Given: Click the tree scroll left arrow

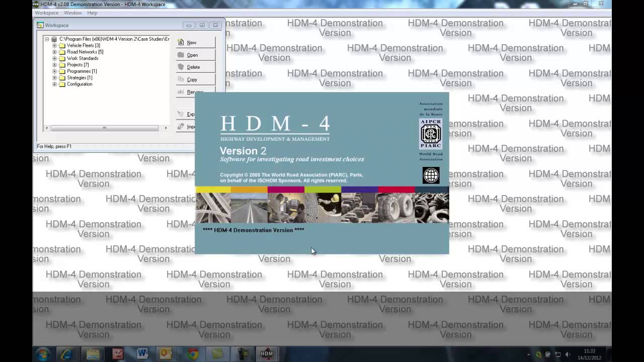Looking at the screenshot, I should pyautogui.click(x=47, y=128).
